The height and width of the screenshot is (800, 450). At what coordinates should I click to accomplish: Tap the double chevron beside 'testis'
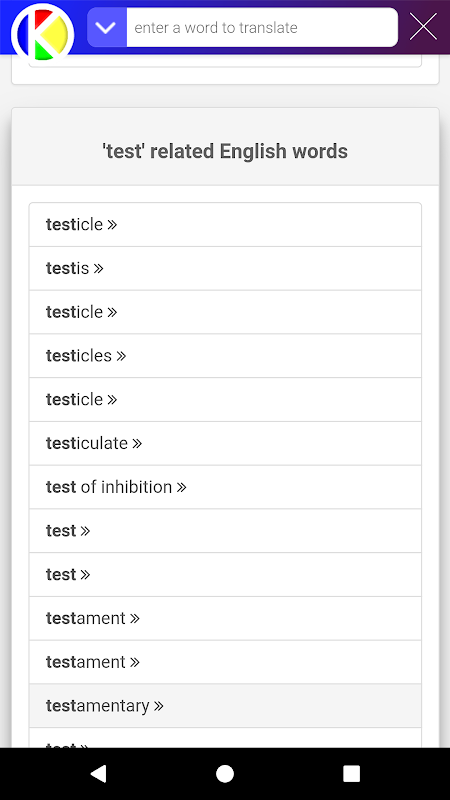(98, 268)
